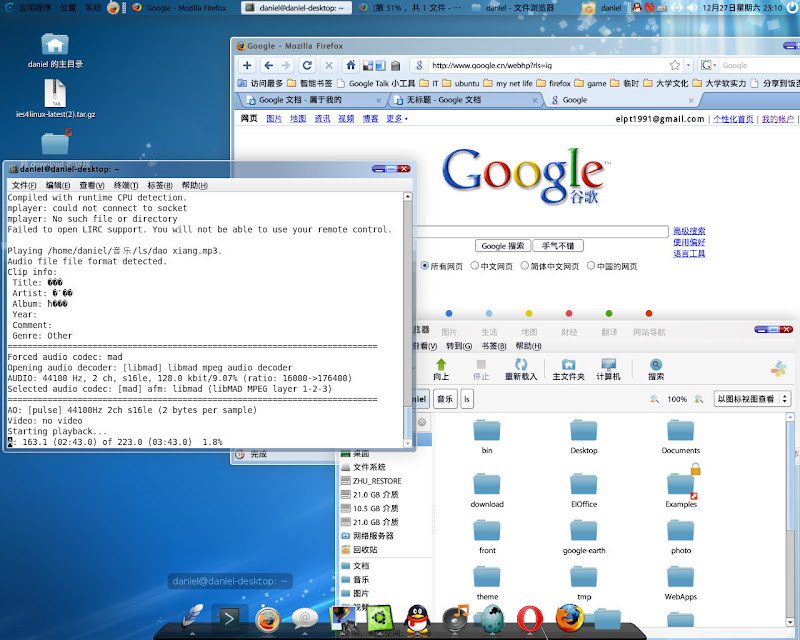800x640 pixels.
Task: Click terminal scrollbar up arrow
Action: [408, 196]
